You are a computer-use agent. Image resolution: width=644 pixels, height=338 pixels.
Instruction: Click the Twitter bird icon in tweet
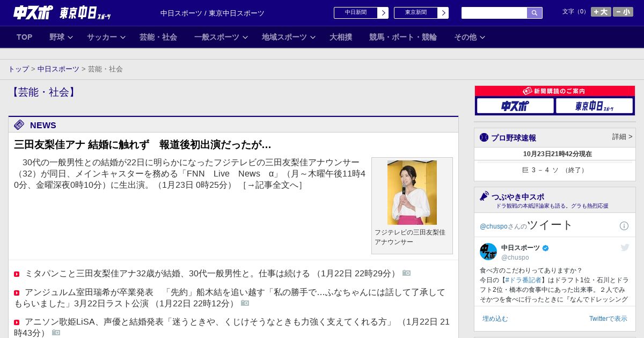(625, 247)
